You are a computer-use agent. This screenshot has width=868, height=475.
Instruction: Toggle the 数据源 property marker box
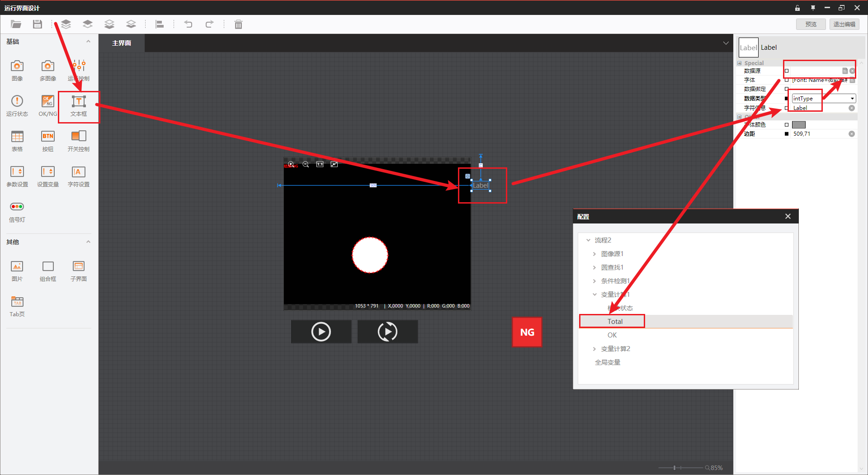pyautogui.click(x=787, y=71)
